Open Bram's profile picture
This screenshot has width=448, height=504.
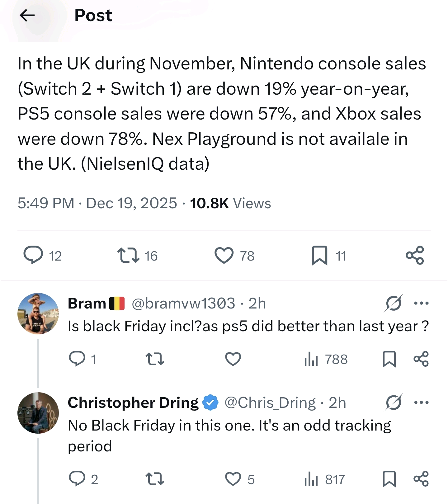click(x=38, y=313)
